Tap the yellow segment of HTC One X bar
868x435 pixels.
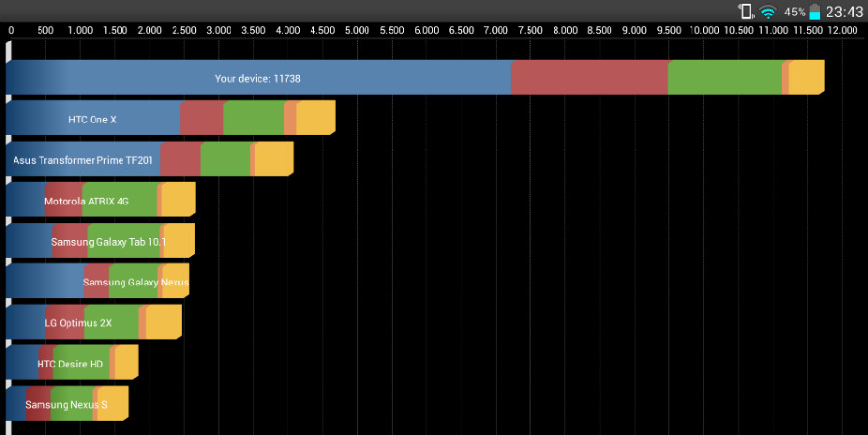pos(315,118)
